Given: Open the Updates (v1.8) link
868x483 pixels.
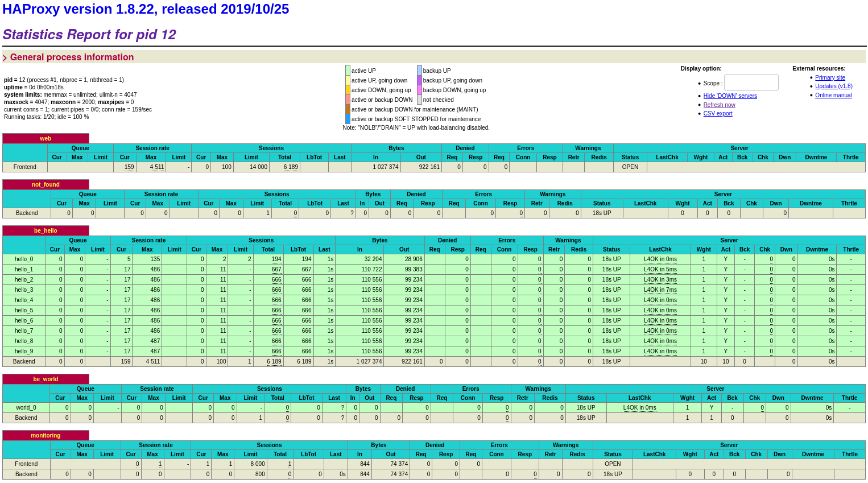Looking at the screenshot, I should click(833, 86).
